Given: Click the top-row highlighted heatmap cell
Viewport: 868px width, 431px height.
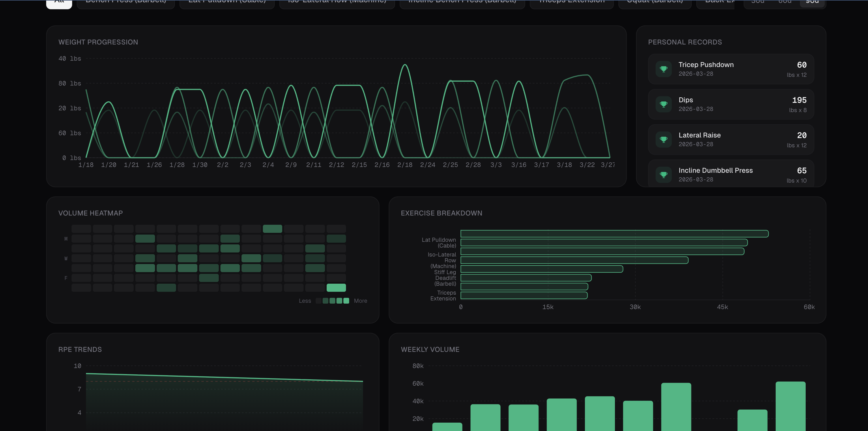Looking at the screenshot, I should pos(272,229).
